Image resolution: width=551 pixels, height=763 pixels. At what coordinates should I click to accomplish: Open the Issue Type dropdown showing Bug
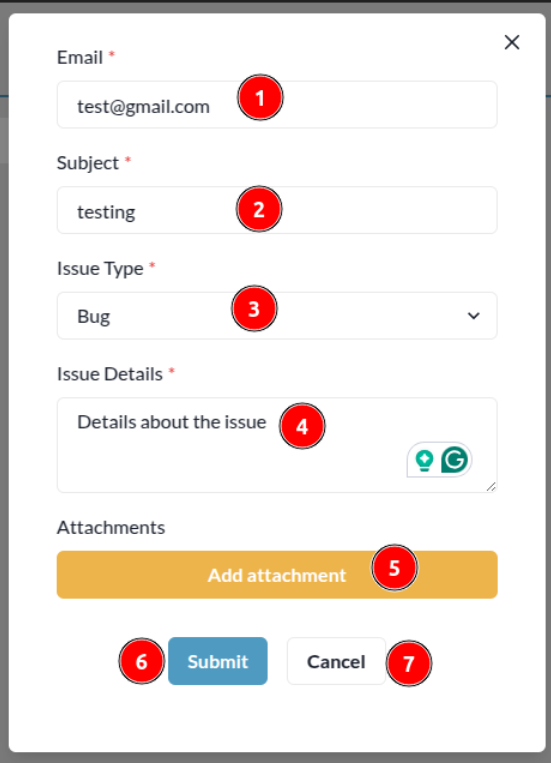277,316
